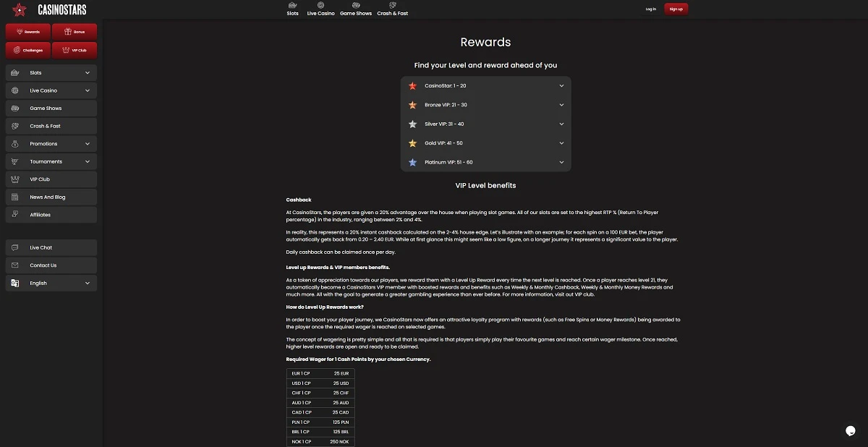The height and width of the screenshot is (447, 868).
Task: Click the top nav Game Shows icon
Action: coord(356,5)
